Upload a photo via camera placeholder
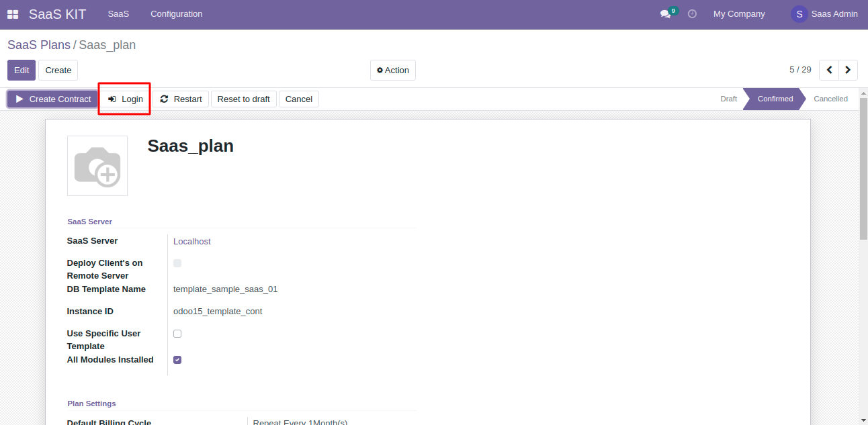The width and height of the screenshot is (868, 425). point(97,166)
